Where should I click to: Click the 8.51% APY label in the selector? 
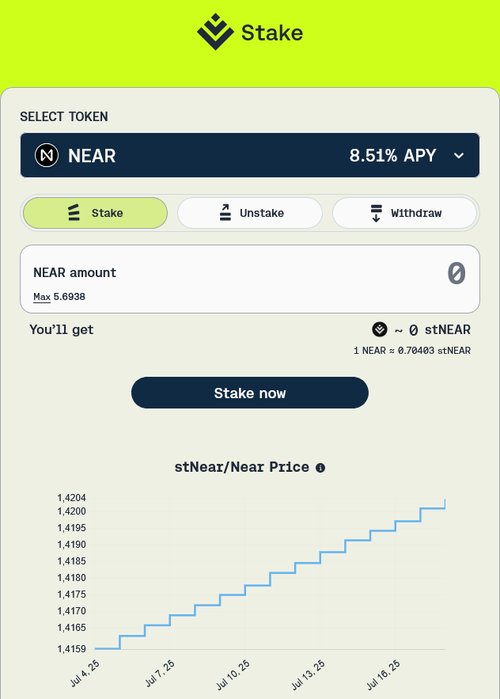click(x=393, y=156)
